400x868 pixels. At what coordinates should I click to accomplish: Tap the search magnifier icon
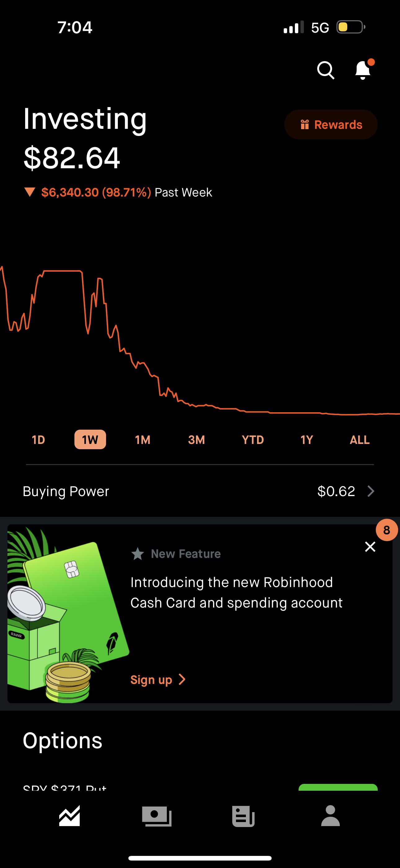click(x=326, y=70)
